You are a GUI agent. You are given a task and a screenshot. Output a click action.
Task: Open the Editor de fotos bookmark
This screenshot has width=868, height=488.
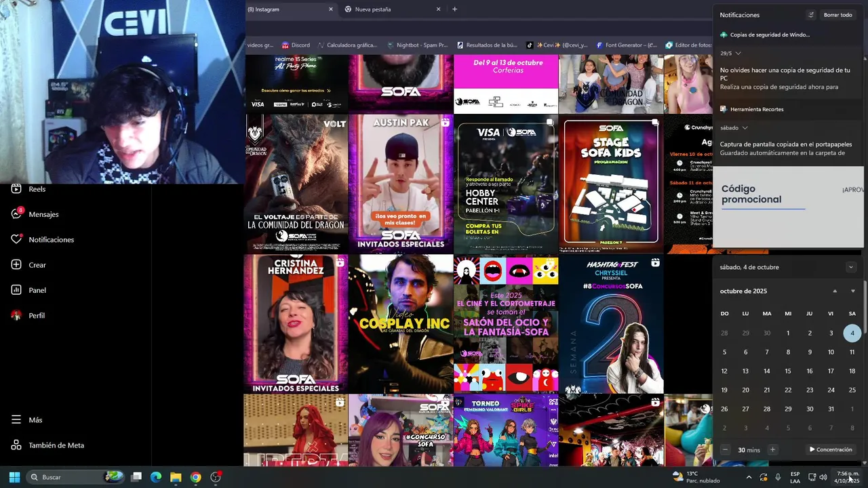click(x=689, y=45)
